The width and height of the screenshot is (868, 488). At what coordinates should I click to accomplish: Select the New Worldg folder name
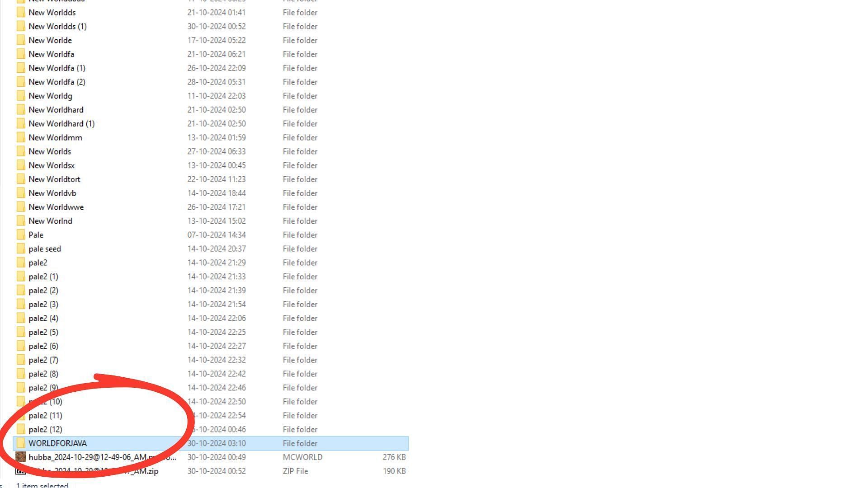50,96
